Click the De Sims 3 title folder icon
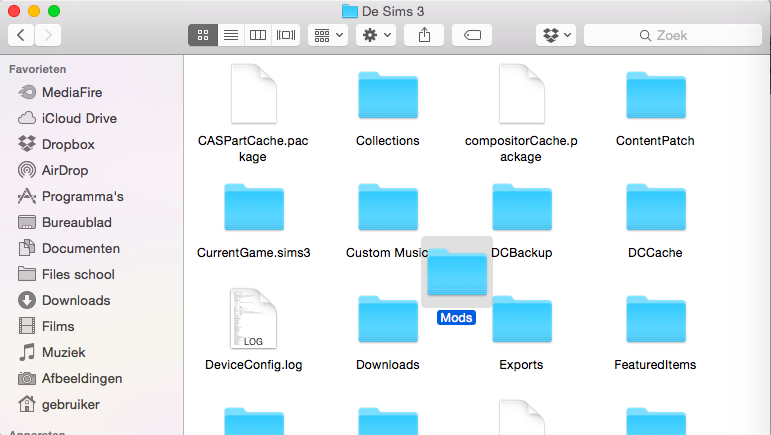This screenshot has width=771, height=435. tap(350, 11)
